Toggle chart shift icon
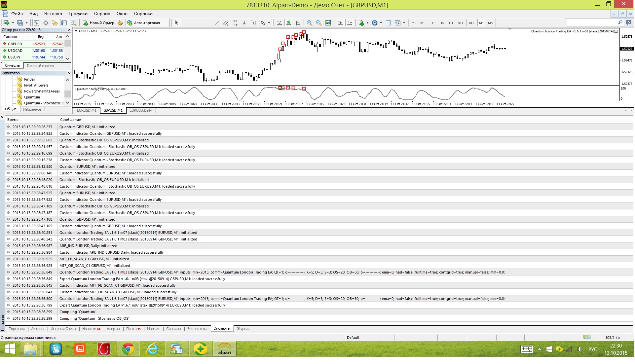The width and height of the screenshot is (635, 364). [x=350, y=23]
